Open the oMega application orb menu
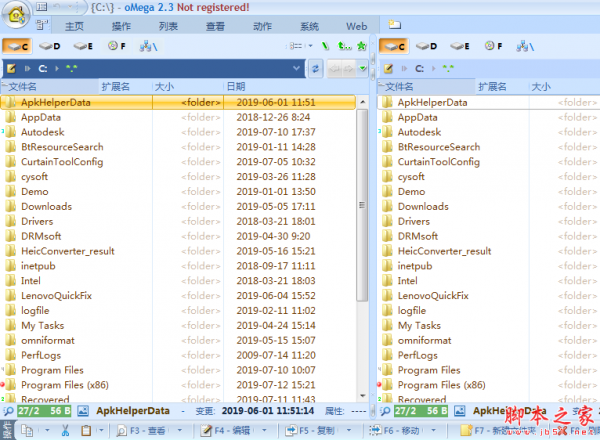Screen dimensions: 600x440 tap(16, 15)
